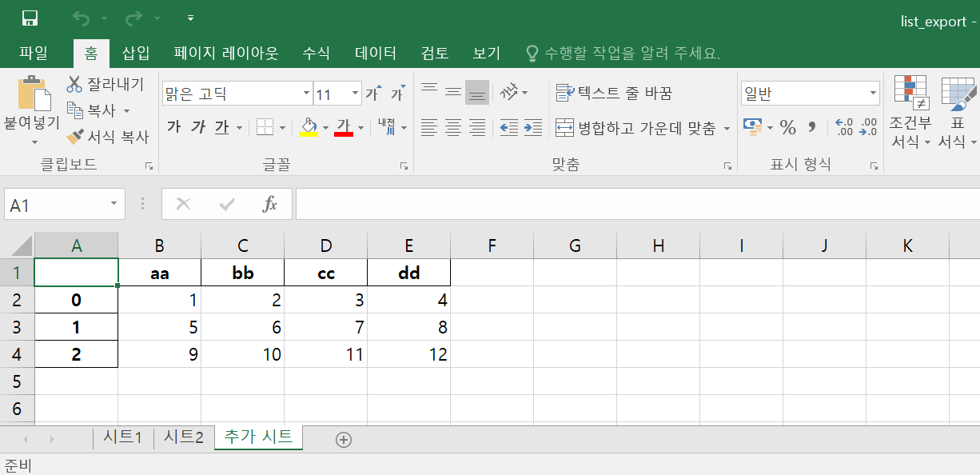Expand the number format dropdown (일반)
This screenshot has height=475, width=980.
873,94
